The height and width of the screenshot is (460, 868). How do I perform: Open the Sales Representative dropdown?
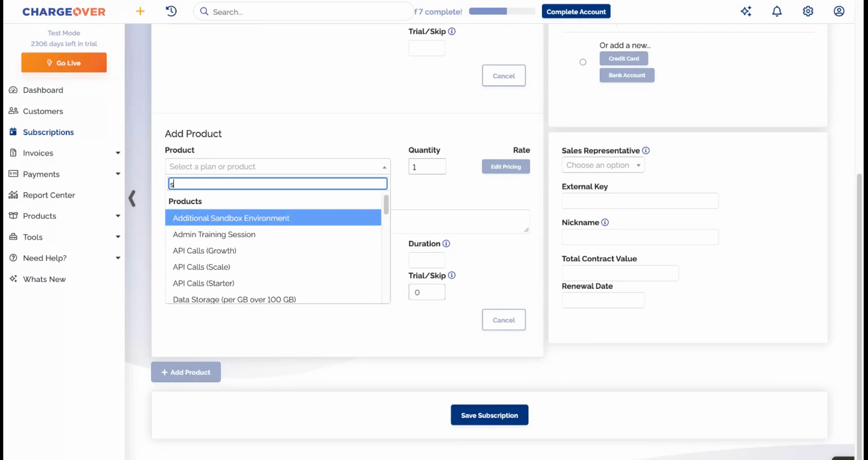pyautogui.click(x=603, y=165)
